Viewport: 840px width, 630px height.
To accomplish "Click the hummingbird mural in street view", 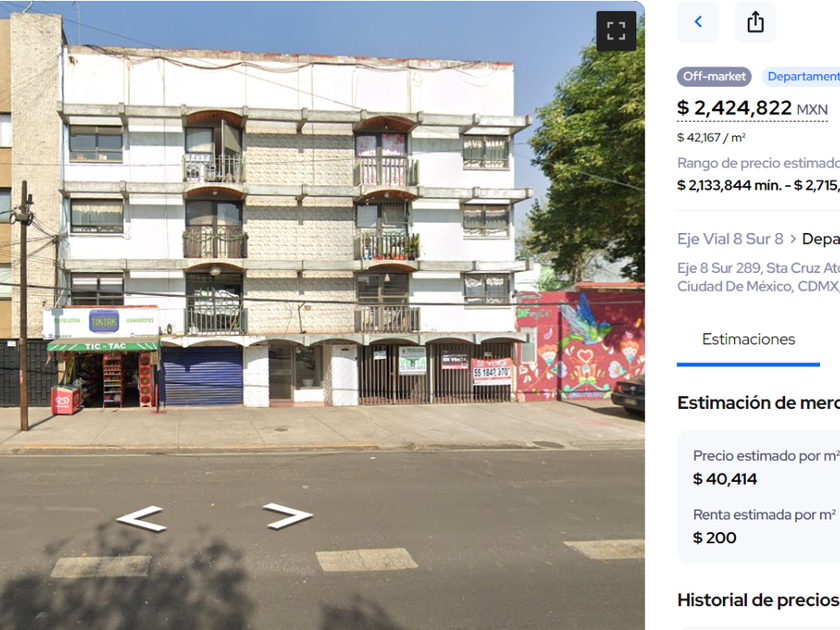I will [x=587, y=321].
